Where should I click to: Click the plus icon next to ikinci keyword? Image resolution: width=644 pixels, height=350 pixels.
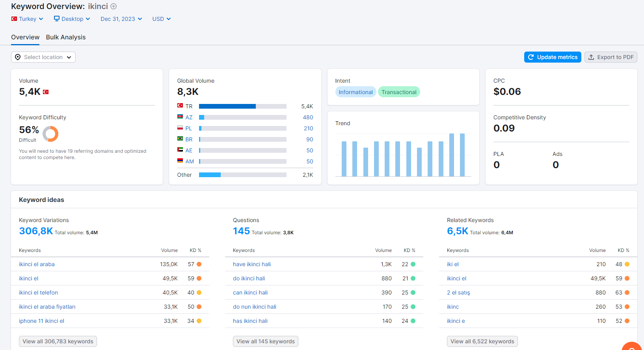(114, 6)
